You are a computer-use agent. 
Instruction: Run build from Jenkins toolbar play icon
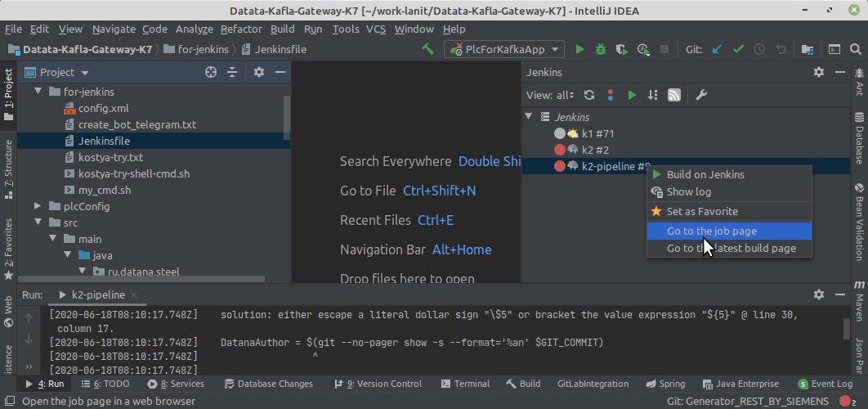[632, 96]
